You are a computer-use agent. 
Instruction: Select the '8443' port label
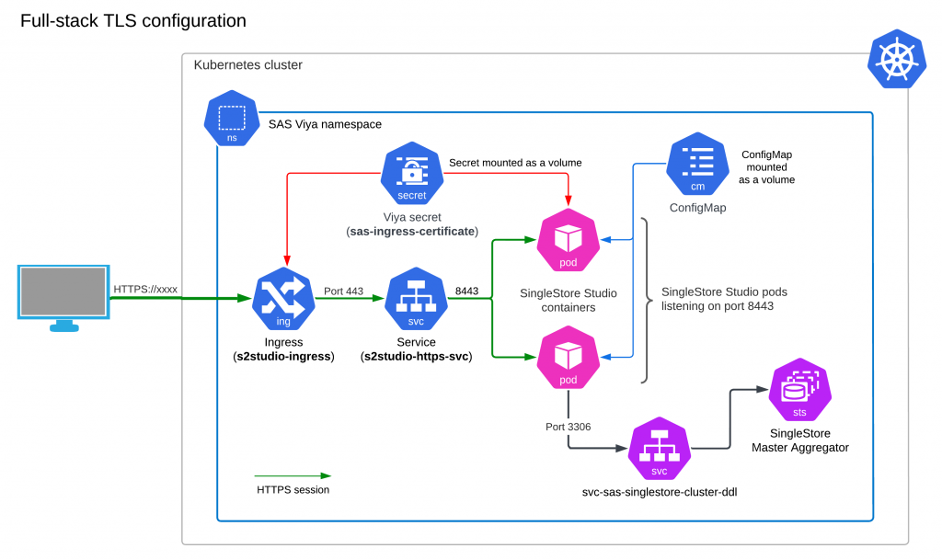coord(466,291)
